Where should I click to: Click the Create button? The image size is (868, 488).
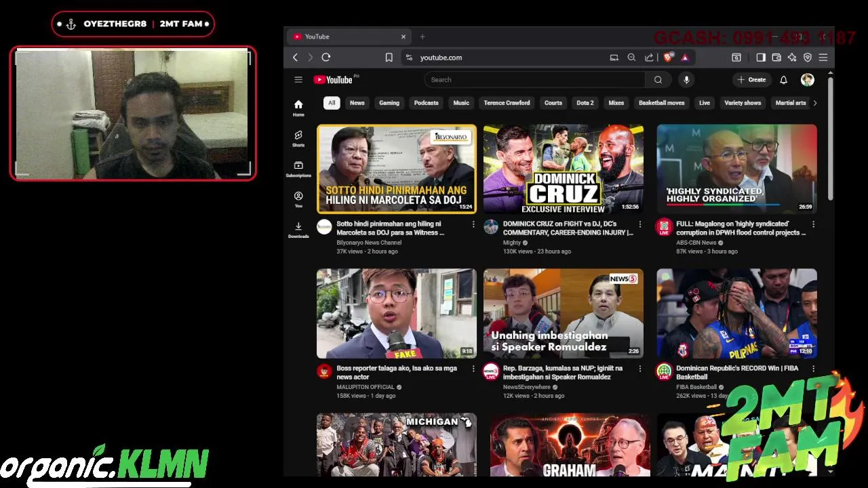[x=751, y=80]
